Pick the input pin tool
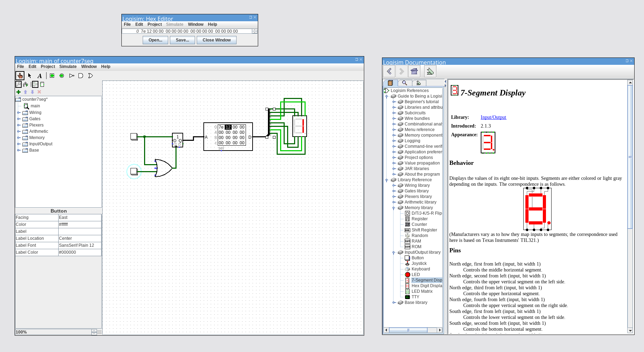644x352 pixels. point(52,76)
